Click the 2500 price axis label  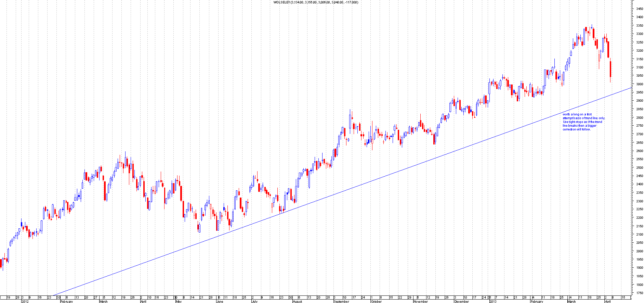pos(639,168)
